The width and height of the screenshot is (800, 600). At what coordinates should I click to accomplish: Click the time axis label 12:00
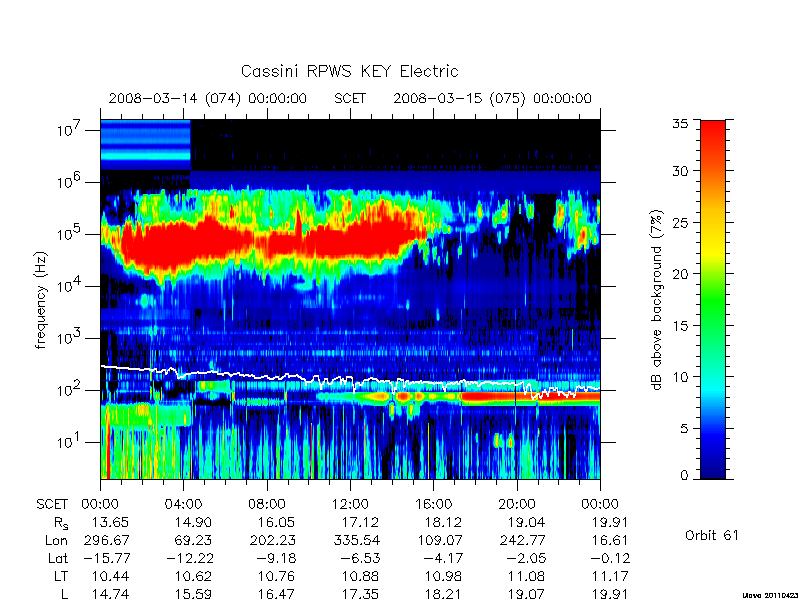tap(351, 505)
